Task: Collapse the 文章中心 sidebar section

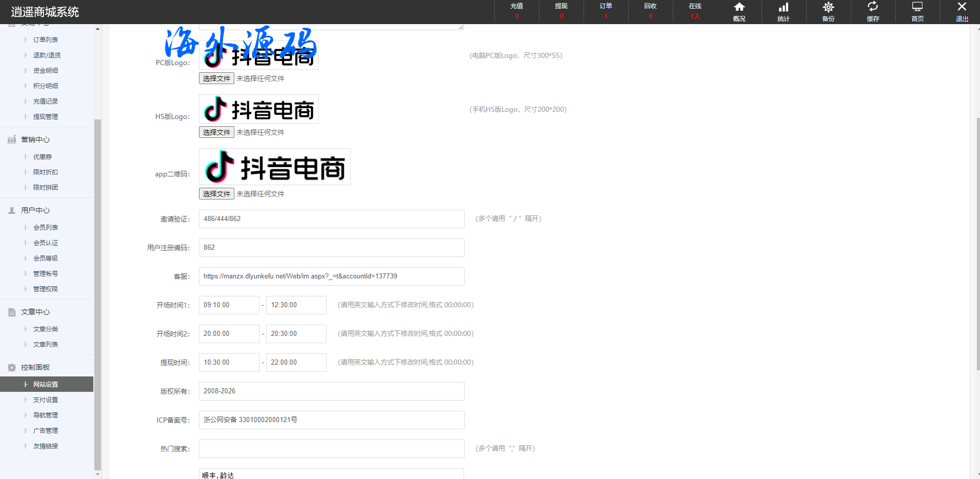Action: click(x=35, y=312)
